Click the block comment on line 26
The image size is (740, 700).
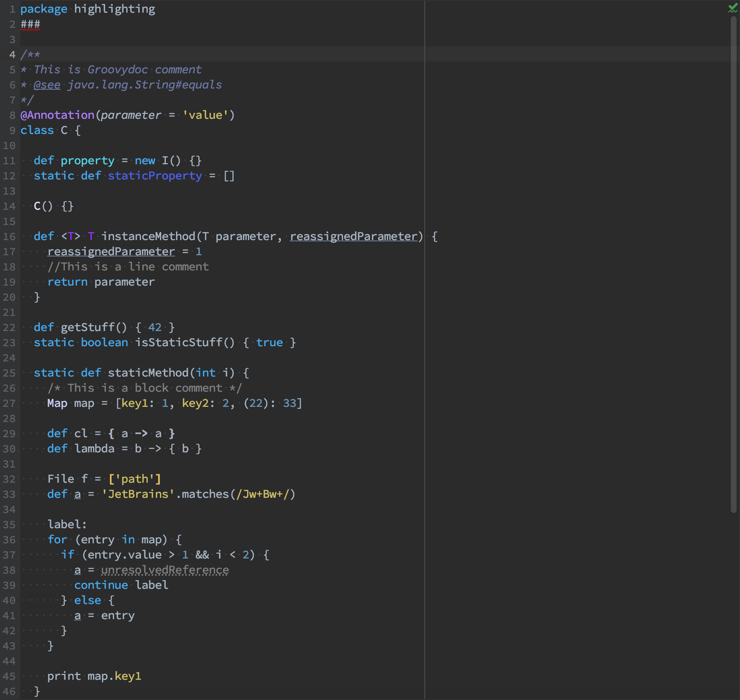(145, 388)
